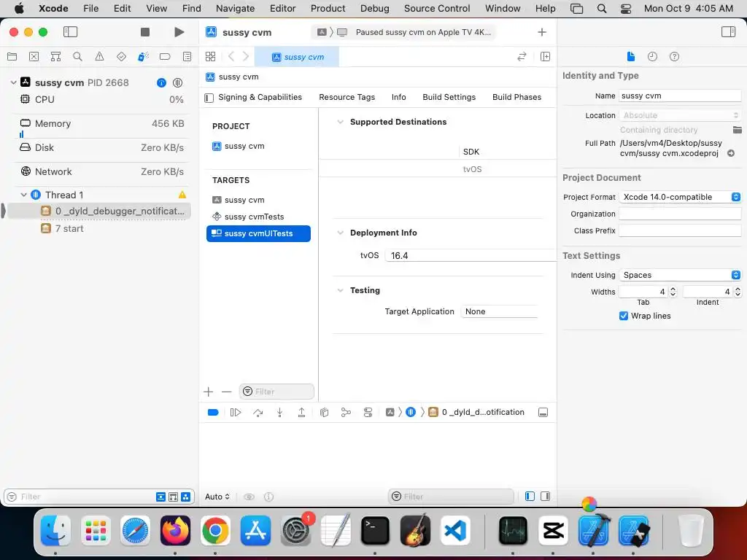This screenshot has height=560, width=747.
Task: Open the Find navigator magnifier
Action: pos(77,57)
